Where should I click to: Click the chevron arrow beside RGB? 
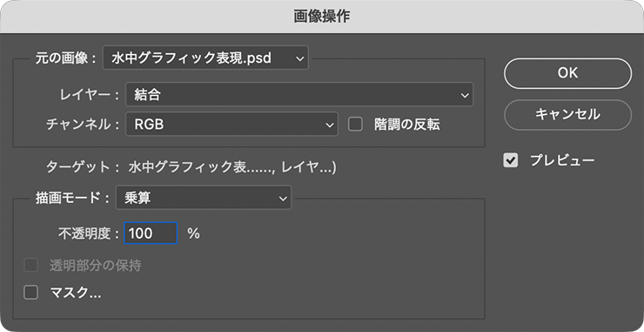click(x=329, y=125)
